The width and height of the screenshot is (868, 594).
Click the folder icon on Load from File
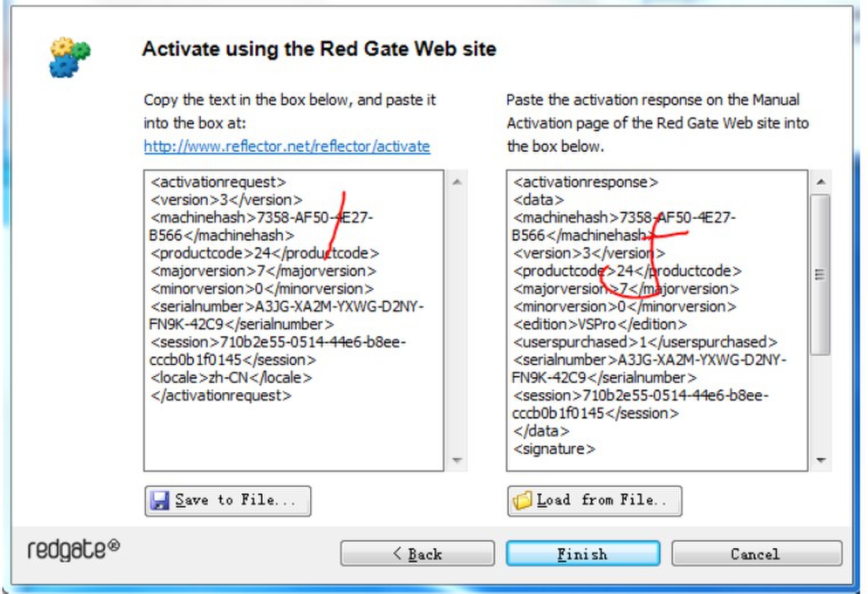coord(522,501)
